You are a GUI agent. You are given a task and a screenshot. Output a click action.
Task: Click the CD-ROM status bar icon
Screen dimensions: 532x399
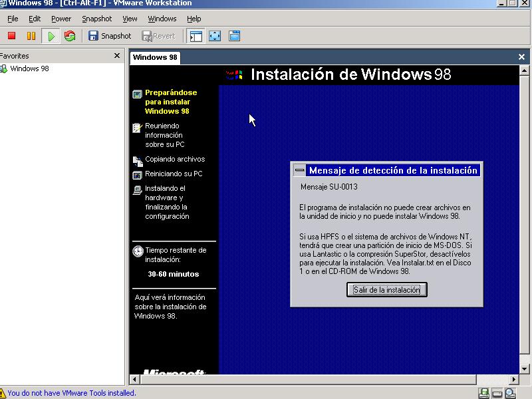point(511,393)
